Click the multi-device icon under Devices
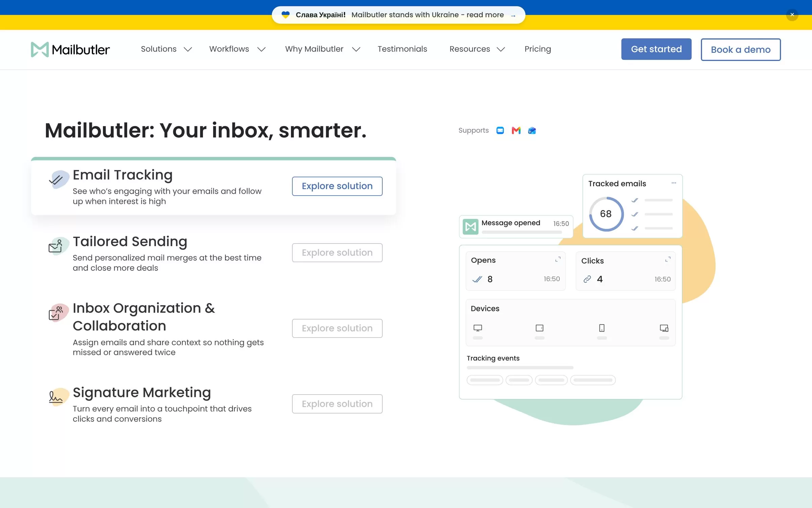This screenshot has height=508, width=812. pos(664,328)
